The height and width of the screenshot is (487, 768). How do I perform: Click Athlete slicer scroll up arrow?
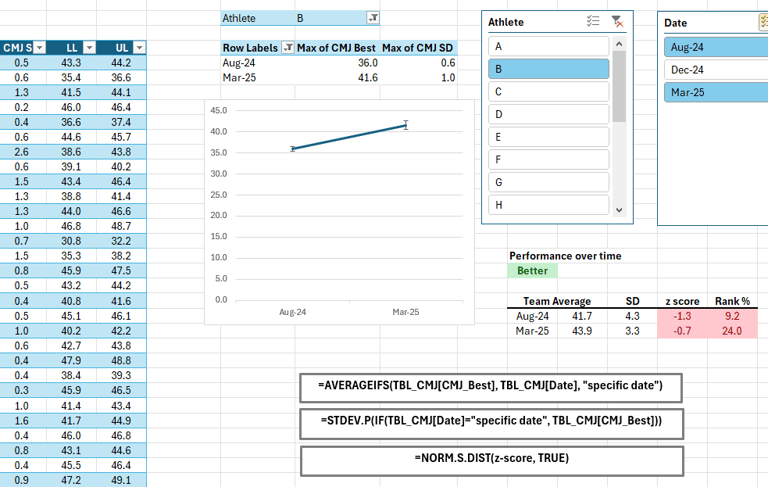619,44
